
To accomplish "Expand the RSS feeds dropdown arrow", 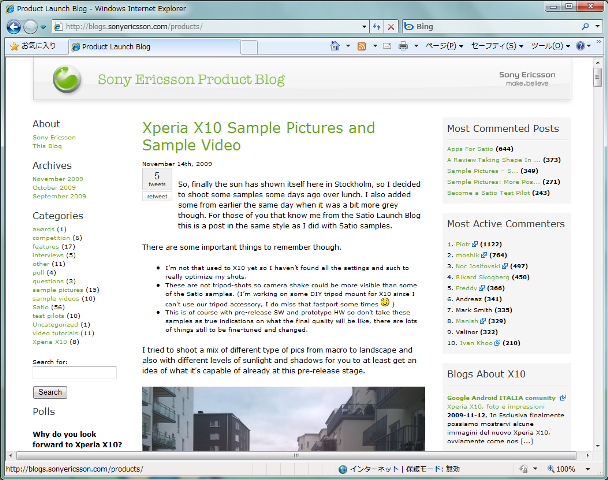I will tap(375, 46).
